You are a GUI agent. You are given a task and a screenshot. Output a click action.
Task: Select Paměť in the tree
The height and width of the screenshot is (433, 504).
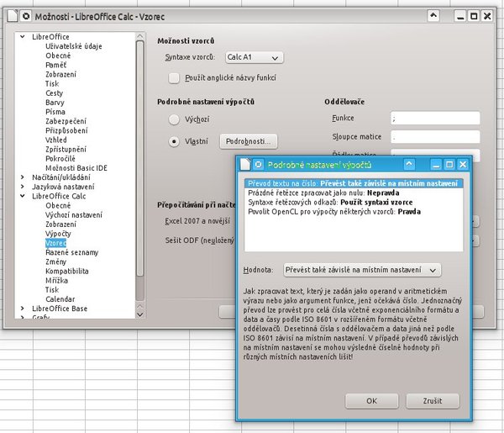(x=56, y=65)
